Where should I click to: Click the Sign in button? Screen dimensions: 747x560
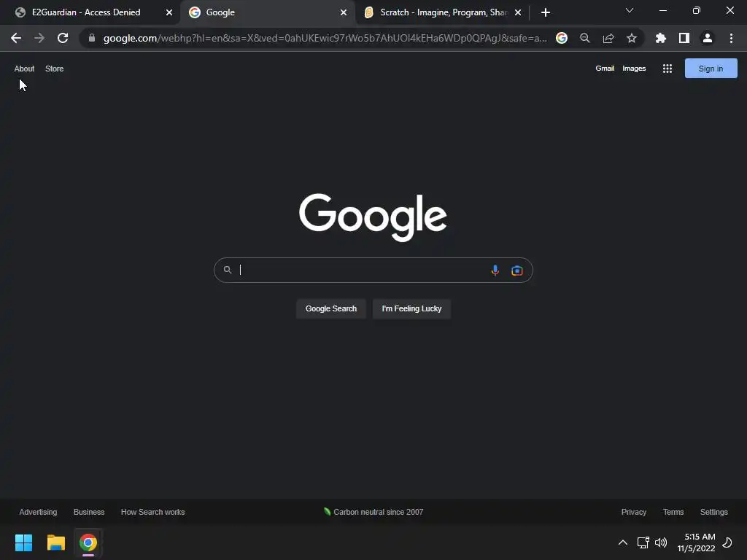[711, 69]
